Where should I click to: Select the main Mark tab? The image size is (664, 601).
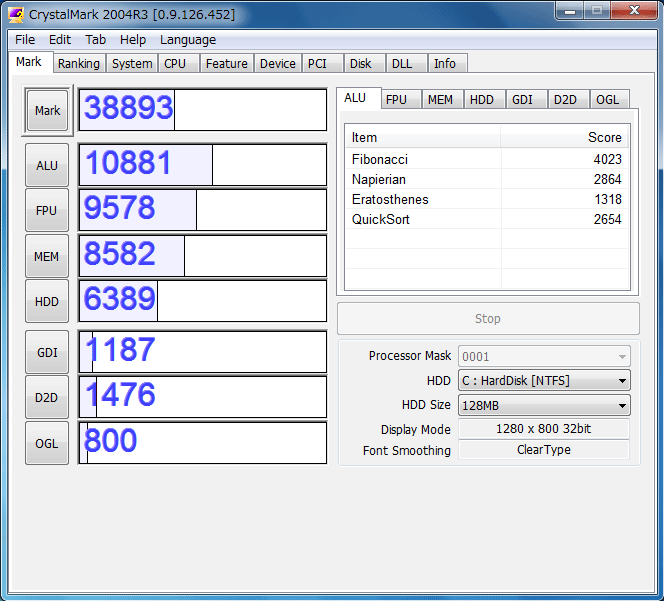click(x=29, y=62)
